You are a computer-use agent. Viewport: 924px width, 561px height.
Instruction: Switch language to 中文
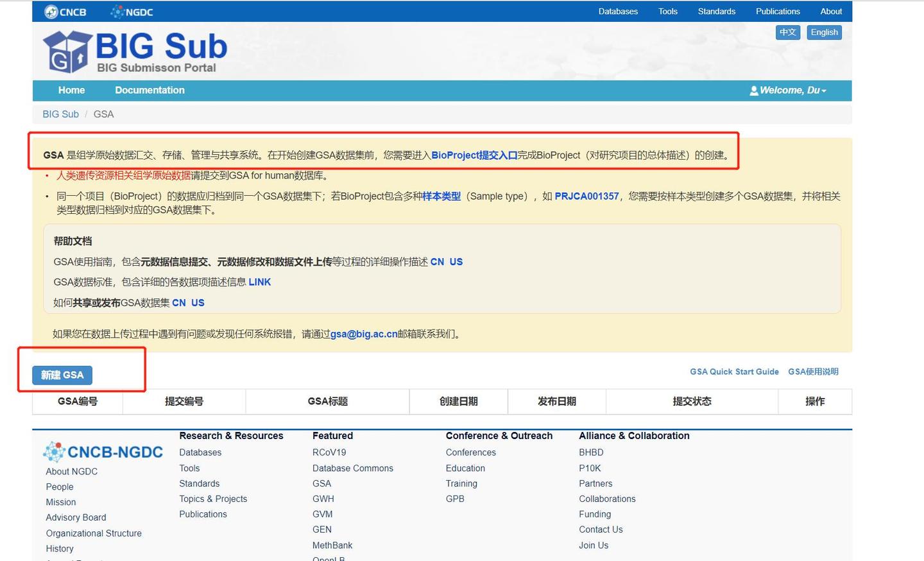[x=788, y=32]
